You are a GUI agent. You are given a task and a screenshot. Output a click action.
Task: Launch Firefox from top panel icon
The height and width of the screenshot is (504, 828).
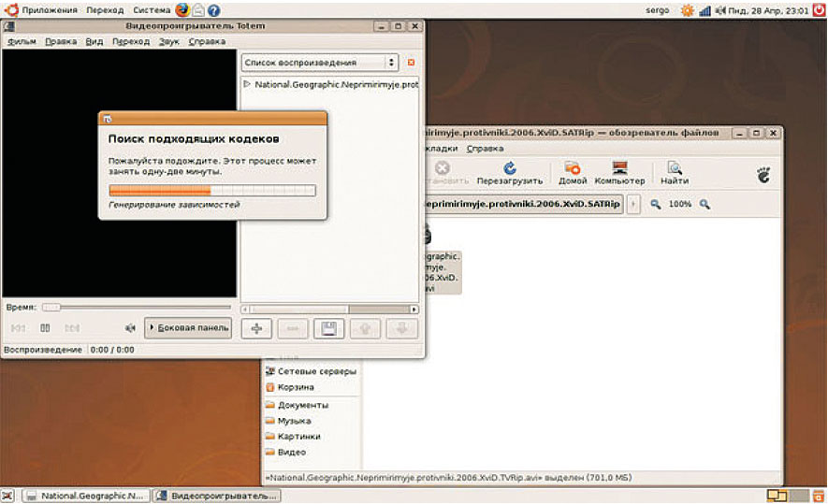182,9
